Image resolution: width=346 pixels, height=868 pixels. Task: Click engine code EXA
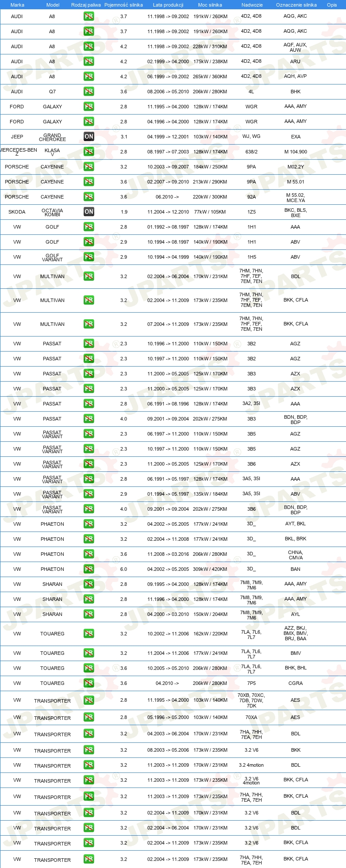(x=296, y=137)
